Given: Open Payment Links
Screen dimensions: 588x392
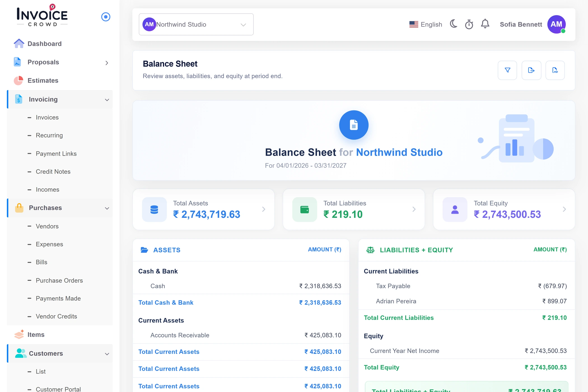Looking at the screenshot, I should 56,153.
